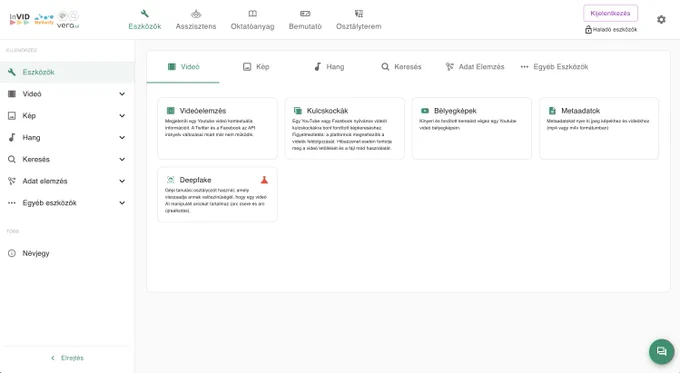680x373 pixels.
Task: Select Eszközök in the left sidebar
Action: (x=67, y=72)
